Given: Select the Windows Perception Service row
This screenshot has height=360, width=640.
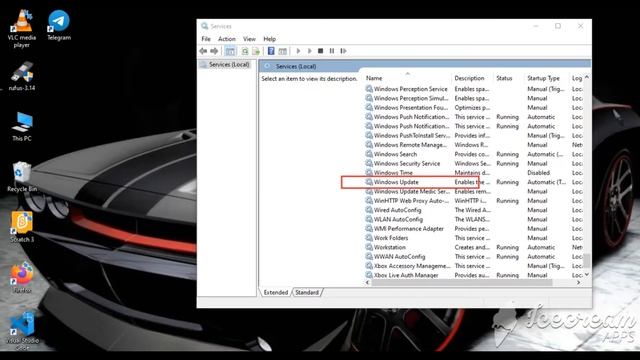Looking at the screenshot, I should (x=473, y=89).
